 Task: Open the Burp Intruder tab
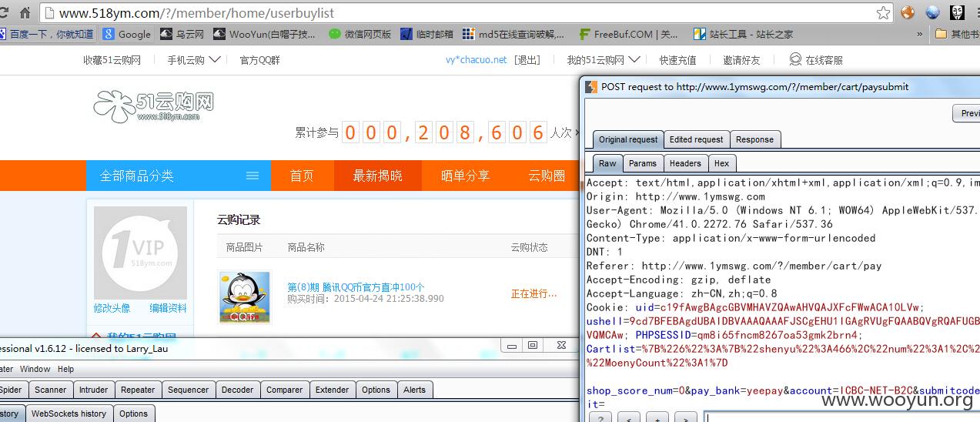click(x=93, y=390)
